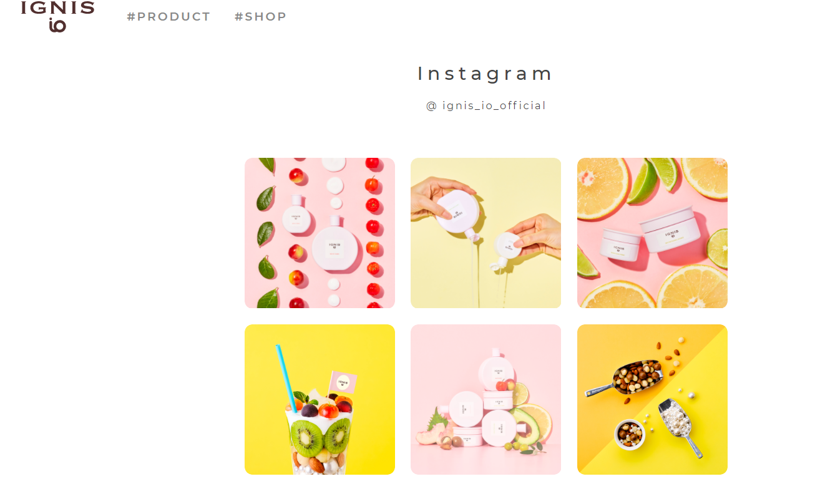The image size is (815, 504).
Task: Open the cherries and leaves bottle photo
Action: tap(320, 233)
